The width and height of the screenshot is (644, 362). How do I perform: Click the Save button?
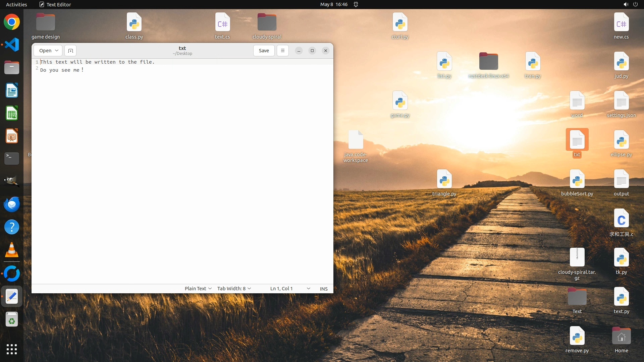coord(264,51)
